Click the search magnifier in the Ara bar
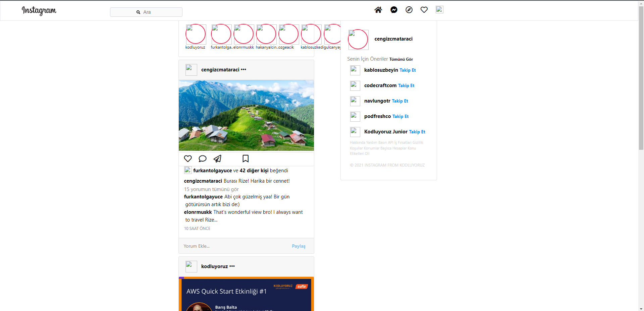Viewport: 644px width, 311px height. (138, 12)
